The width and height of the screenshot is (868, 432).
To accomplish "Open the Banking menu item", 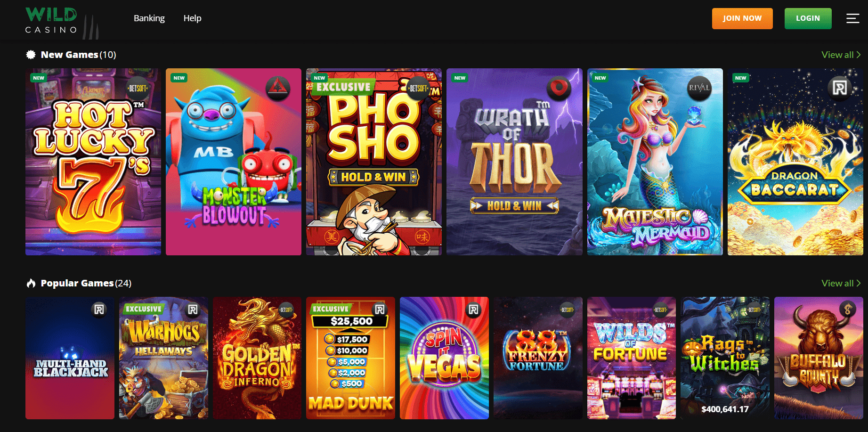I will [x=149, y=18].
